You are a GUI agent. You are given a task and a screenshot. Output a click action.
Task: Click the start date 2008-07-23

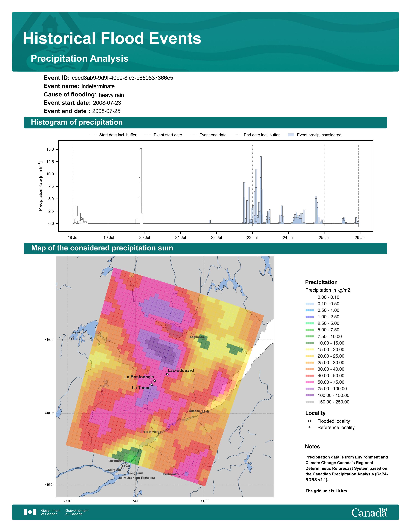coord(107,103)
